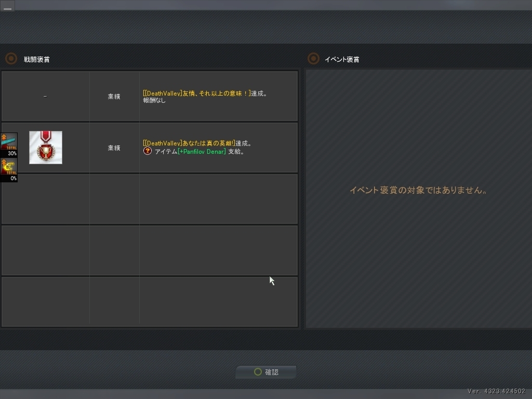Viewport: 532px width, 399px height.
Task: Click the question mark item help icon
Action: pos(148,151)
